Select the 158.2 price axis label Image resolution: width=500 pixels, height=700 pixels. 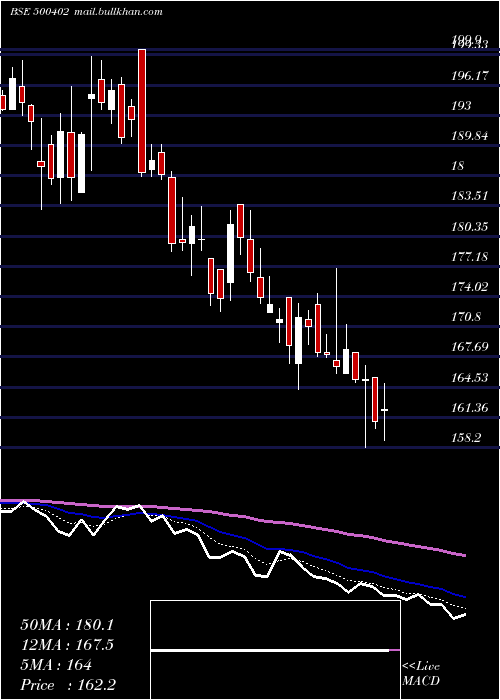pyautogui.click(x=467, y=438)
